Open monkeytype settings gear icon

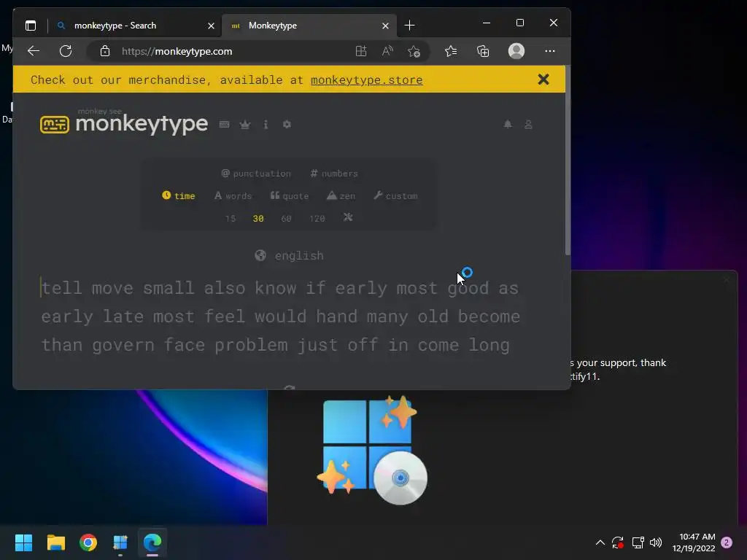coord(287,124)
